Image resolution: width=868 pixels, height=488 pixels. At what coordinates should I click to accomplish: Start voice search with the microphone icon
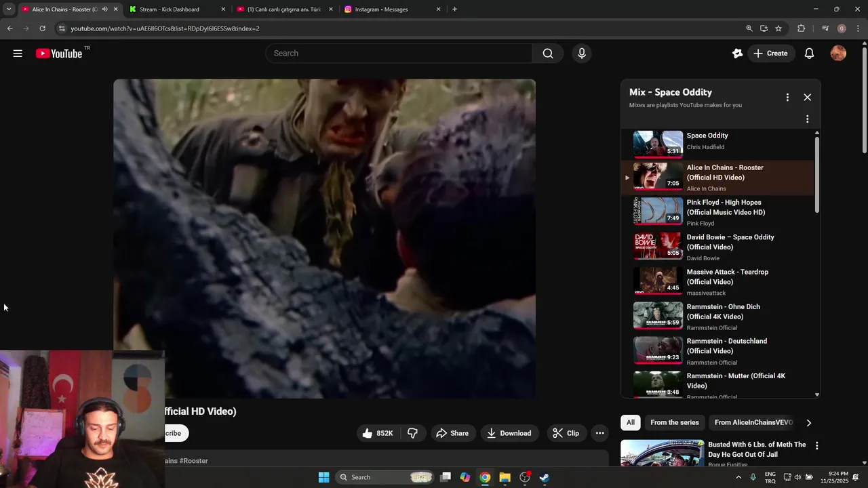582,54
